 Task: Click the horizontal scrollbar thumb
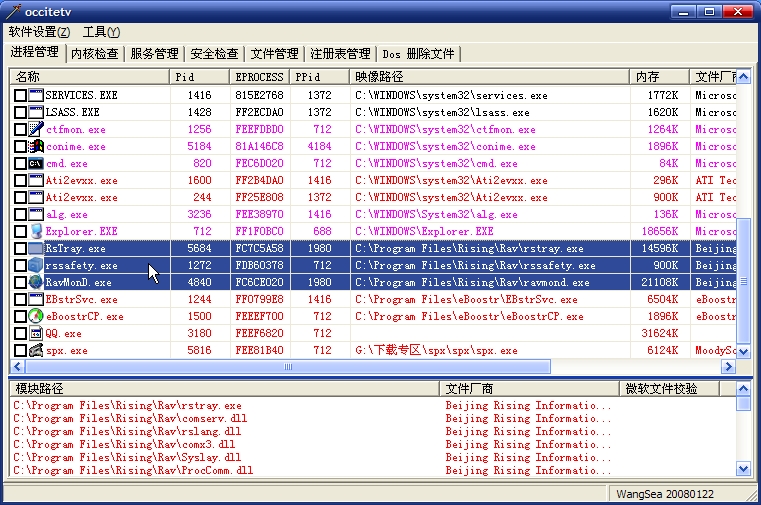[x=287, y=367]
